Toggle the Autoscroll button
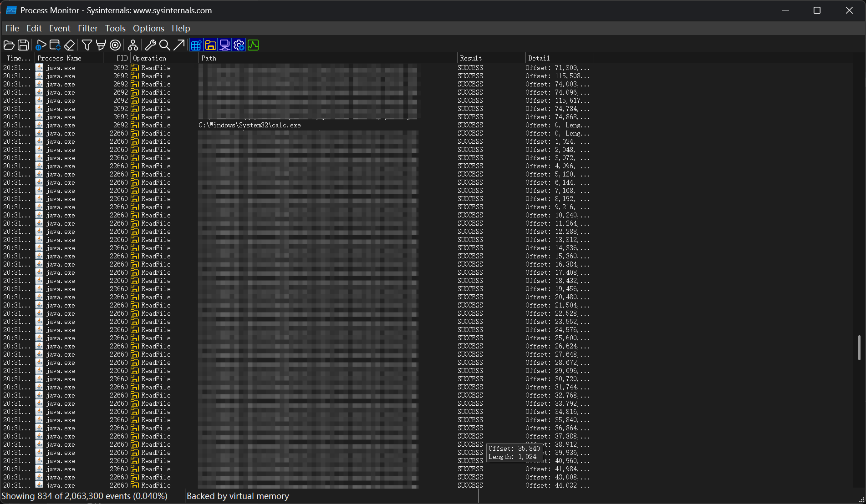 point(55,45)
